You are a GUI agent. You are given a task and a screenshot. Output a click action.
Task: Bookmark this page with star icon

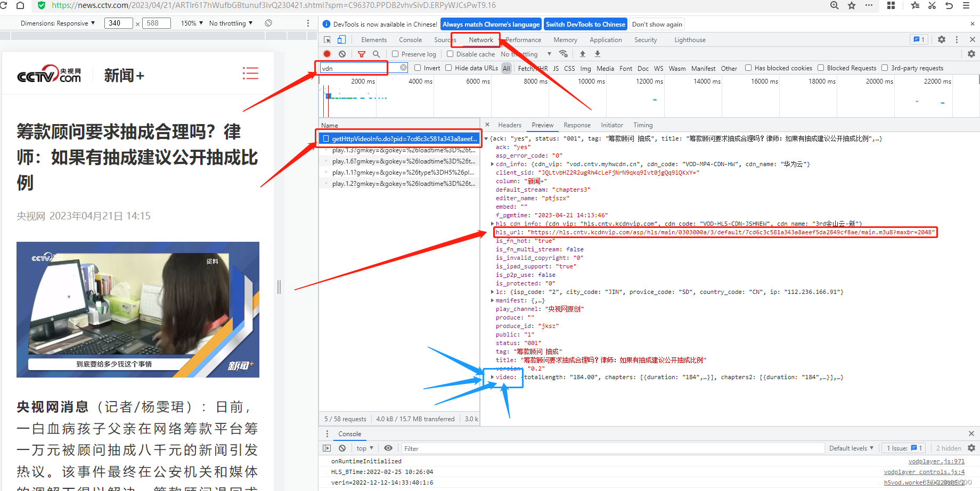coord(852,5)
